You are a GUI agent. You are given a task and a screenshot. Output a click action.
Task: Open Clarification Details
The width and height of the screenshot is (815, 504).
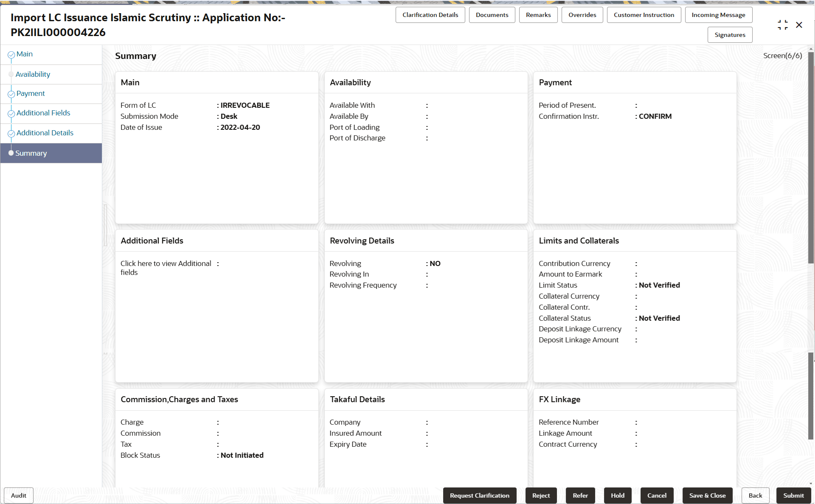coord(430,15)
